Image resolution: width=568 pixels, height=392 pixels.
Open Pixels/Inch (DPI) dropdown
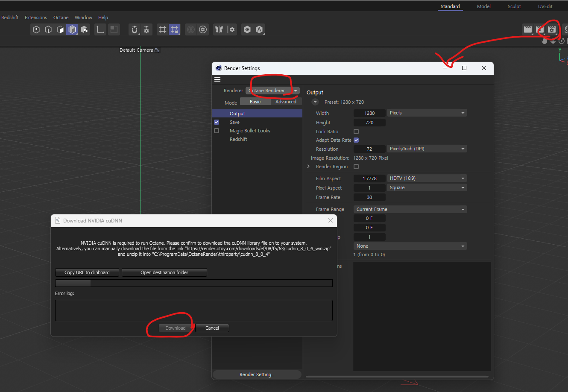click(427, 149)
